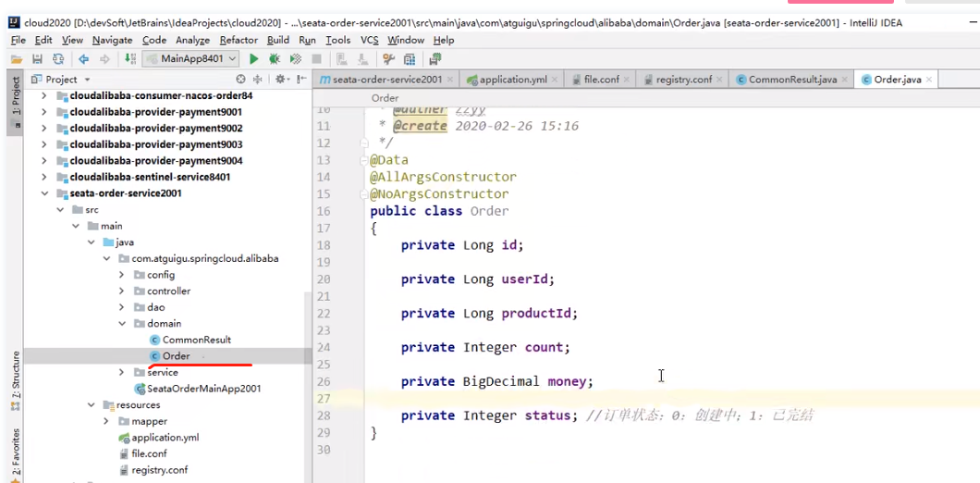The image size is (980, 483).
Task: Expand the controller package
Action: pos(121,291)
